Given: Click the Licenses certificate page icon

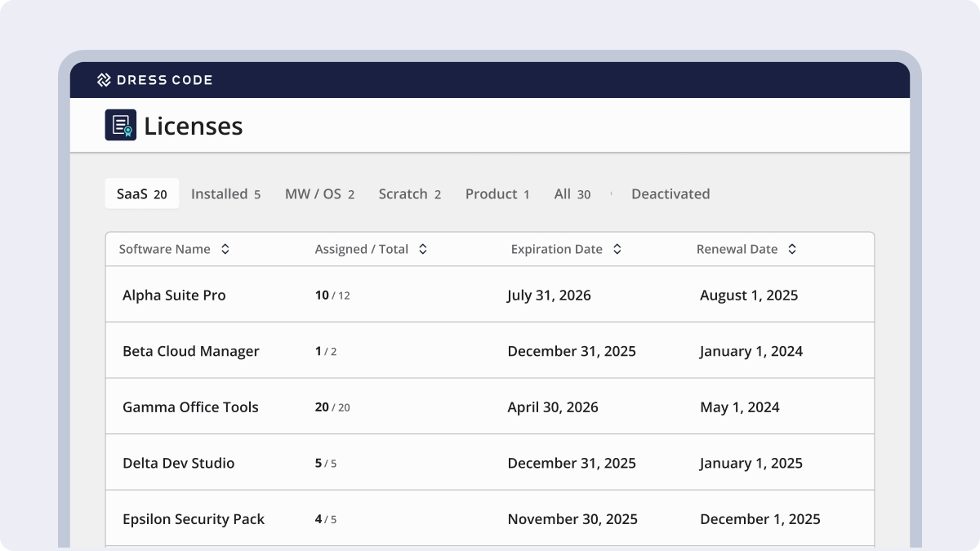Looking at the screenshot, I should (121, 125).
